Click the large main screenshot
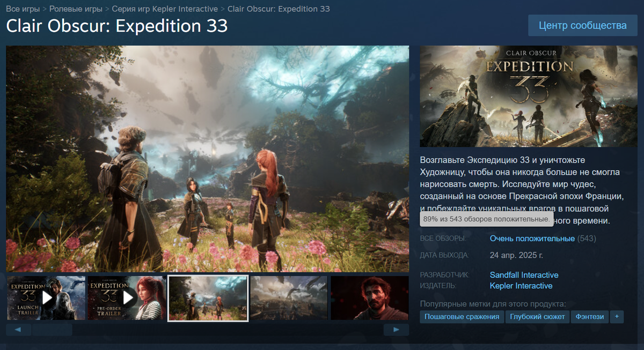The image size is (644, 350). 208,159
